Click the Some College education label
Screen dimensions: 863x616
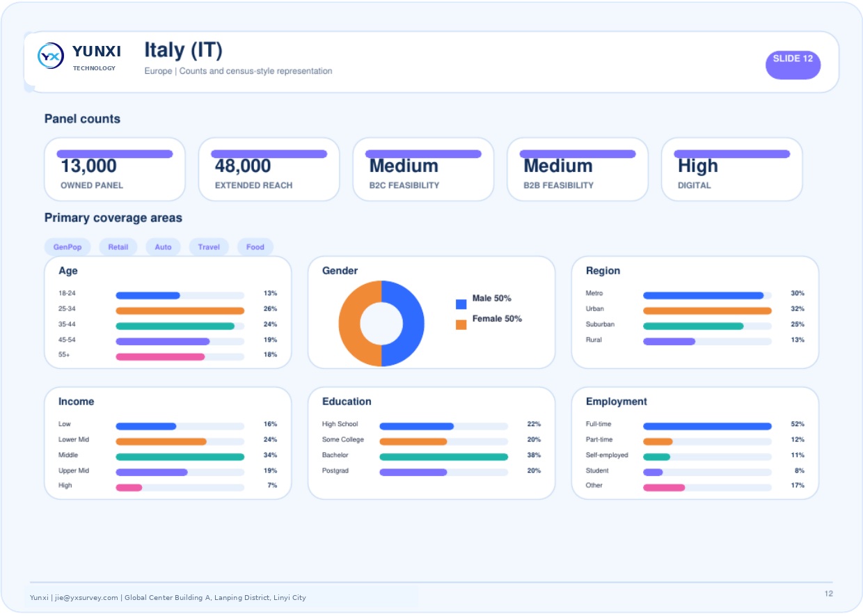click(x=343, y=440)
